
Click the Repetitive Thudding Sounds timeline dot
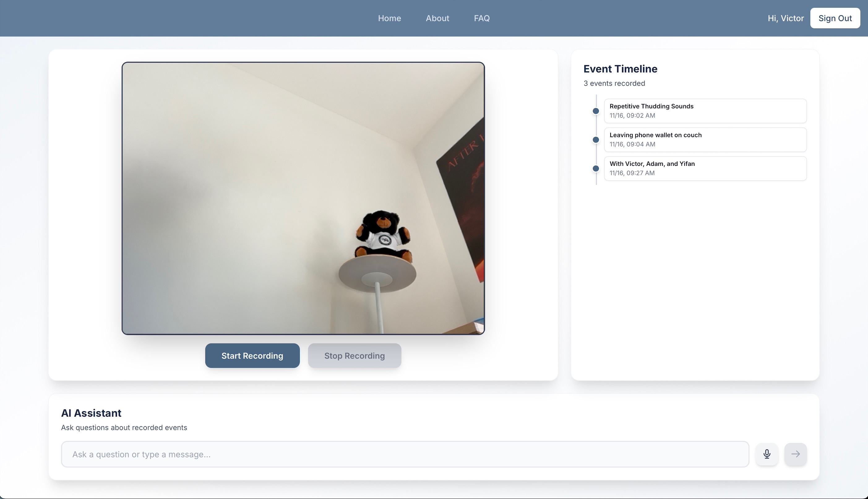pos(596,111)
